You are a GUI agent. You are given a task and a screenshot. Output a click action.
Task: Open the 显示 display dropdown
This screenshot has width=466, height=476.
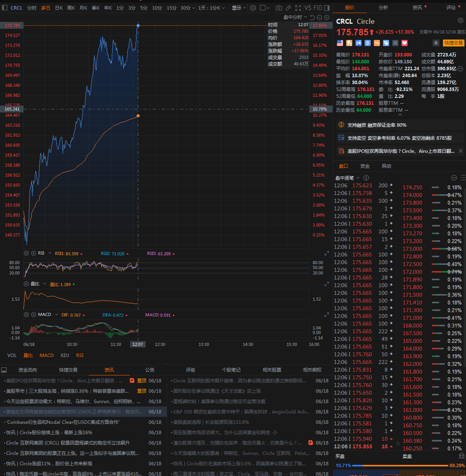(239, 8)
